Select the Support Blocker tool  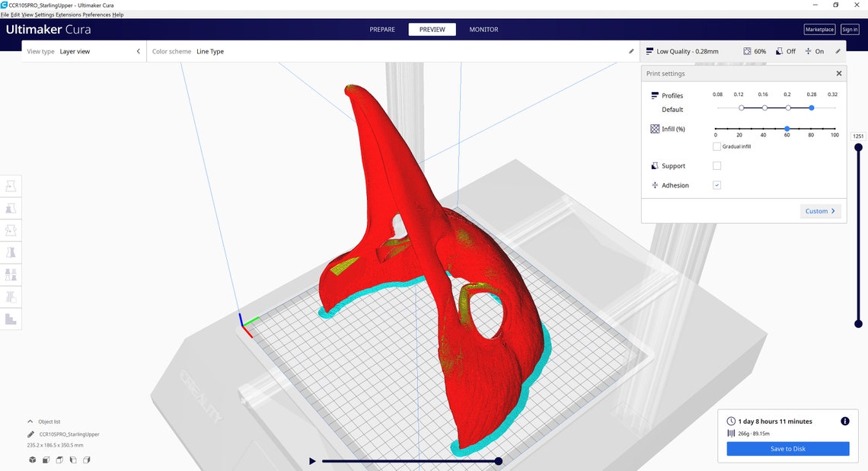[11, 296]
